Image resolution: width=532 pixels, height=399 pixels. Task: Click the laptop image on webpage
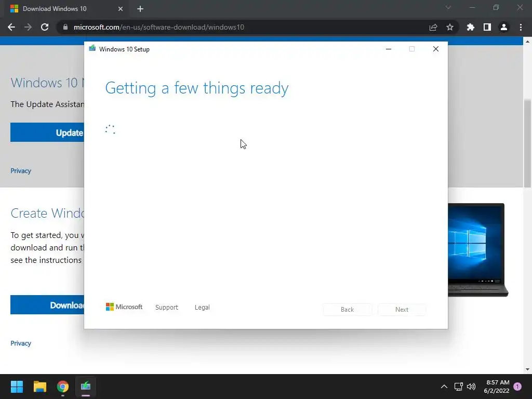click(478, 250)
